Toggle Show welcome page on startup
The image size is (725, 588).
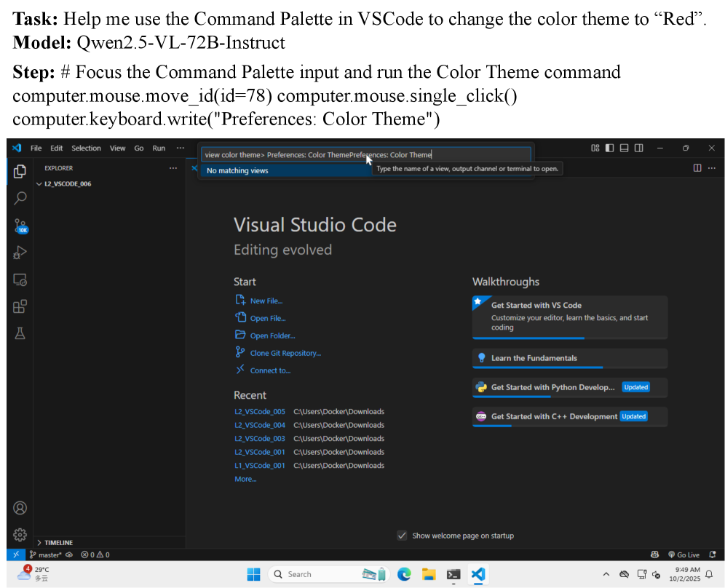point(402,536)
